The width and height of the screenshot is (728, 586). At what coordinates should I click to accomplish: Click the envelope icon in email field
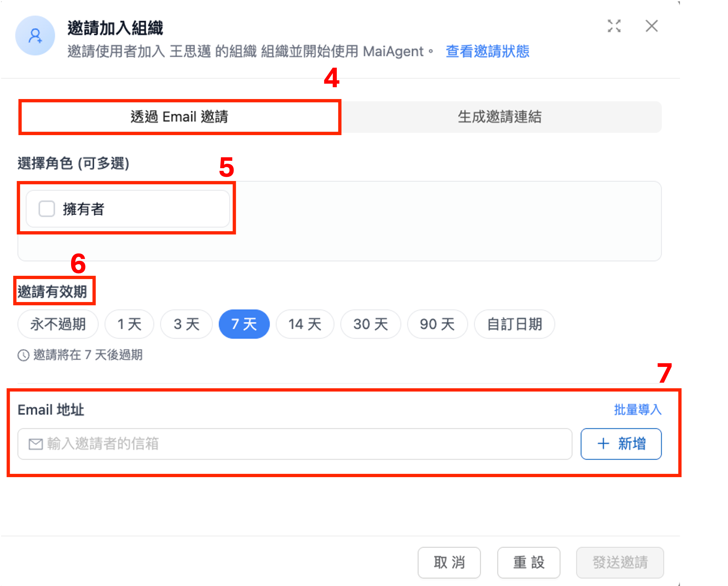point(36,444)
